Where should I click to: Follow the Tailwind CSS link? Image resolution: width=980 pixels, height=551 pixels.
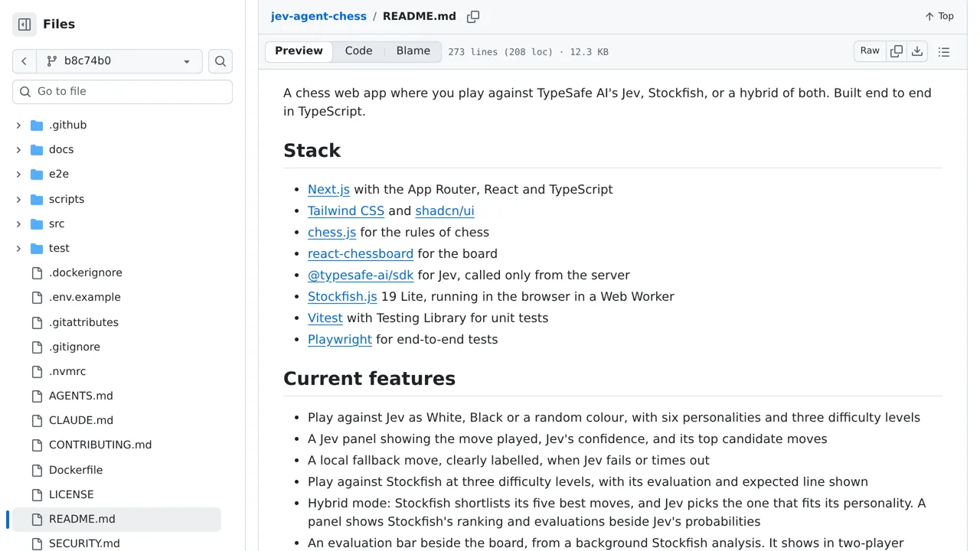(346, 211)
